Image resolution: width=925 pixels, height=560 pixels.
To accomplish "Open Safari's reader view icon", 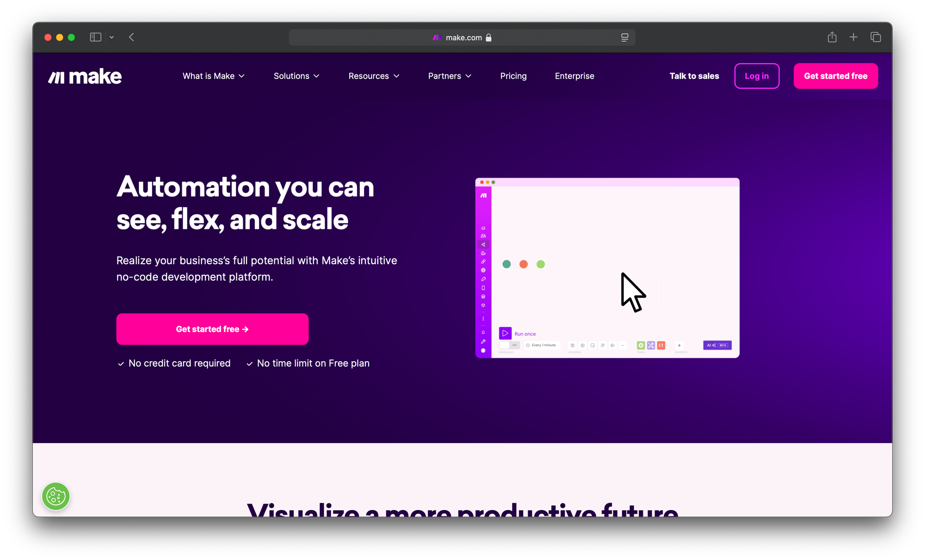I will (x=625, y=37).
